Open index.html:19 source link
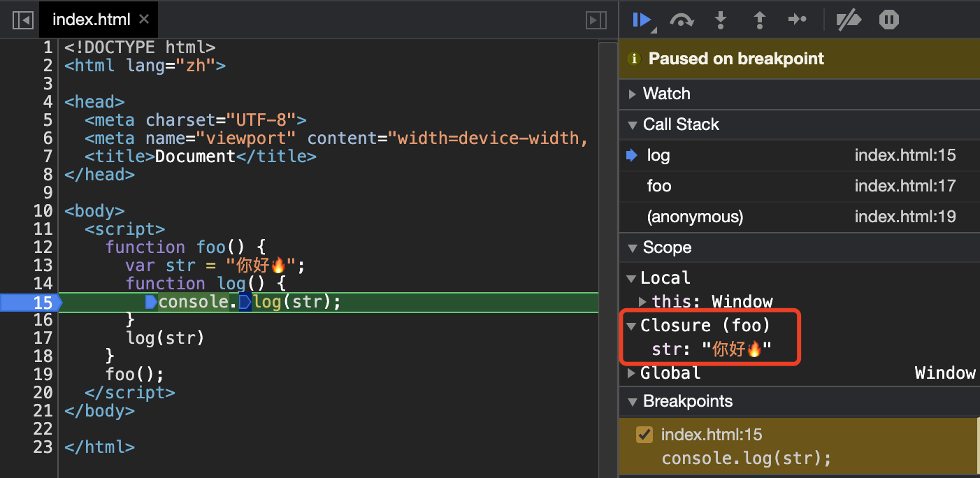 click(x=905, y=217)
